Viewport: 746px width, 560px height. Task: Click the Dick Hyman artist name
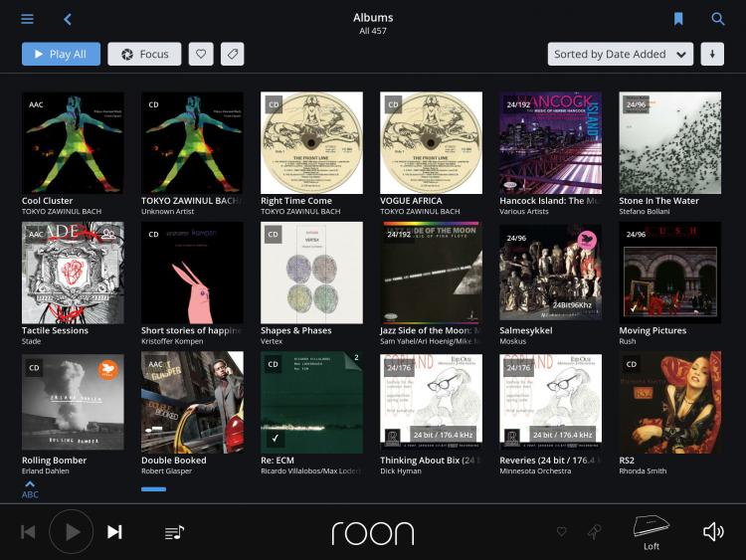coord(401,471)
